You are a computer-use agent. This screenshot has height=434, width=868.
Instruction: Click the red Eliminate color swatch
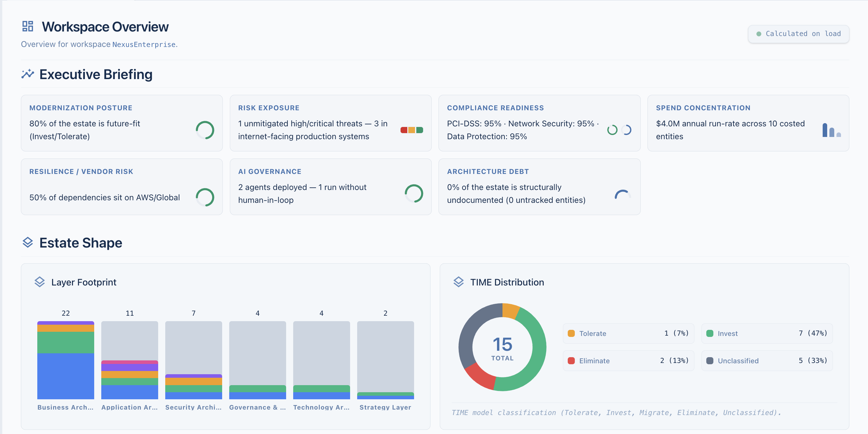571,361
